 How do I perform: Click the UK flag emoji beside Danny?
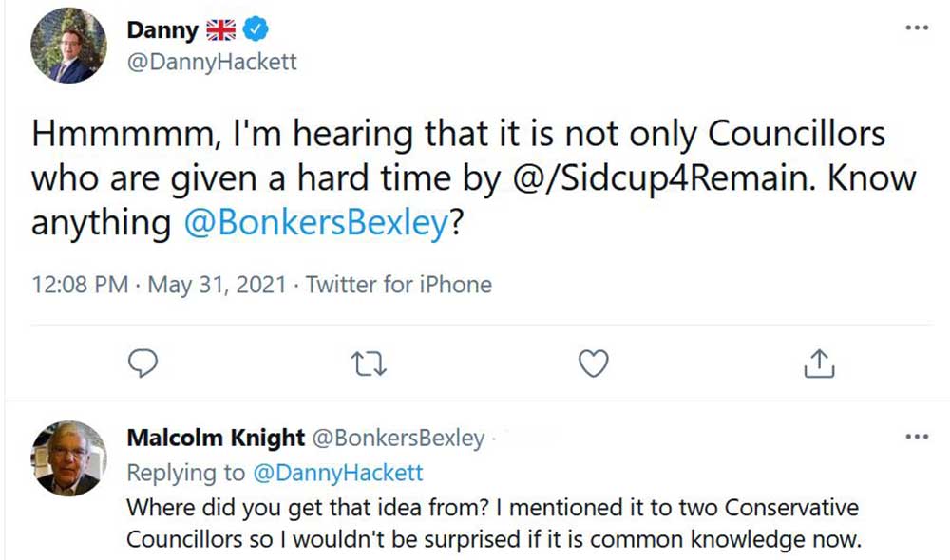221,30
